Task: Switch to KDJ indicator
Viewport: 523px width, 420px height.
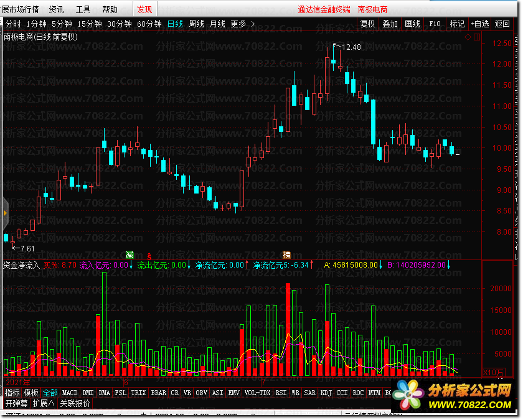Action: [x=326, y=393]
